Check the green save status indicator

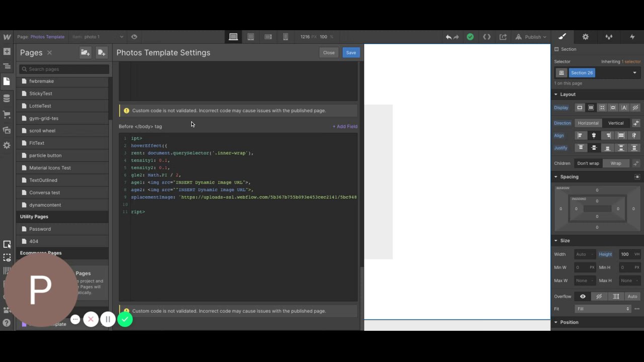470,37
